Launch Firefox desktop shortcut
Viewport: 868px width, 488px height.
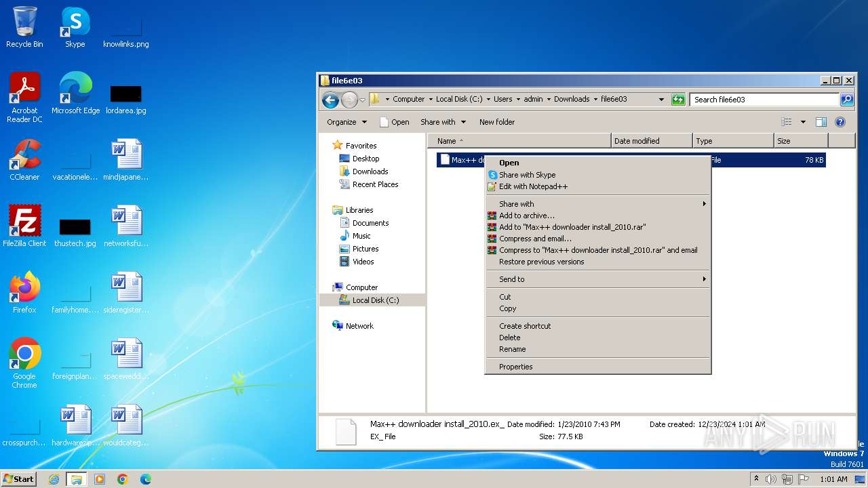point(24,292)
